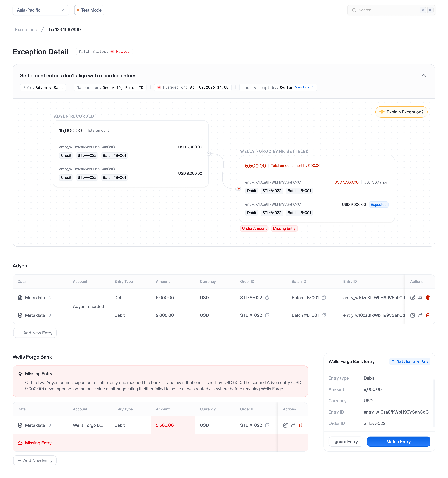The width and height of the screenshot is (448, 478).
Task: Click the Missing Entry tag beside Under Amount
Action: click(284, 228)
